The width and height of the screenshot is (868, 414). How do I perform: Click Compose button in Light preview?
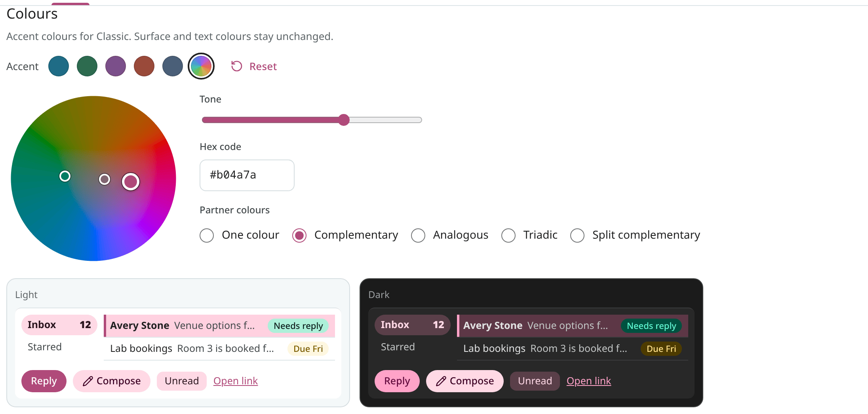point(112,381)
